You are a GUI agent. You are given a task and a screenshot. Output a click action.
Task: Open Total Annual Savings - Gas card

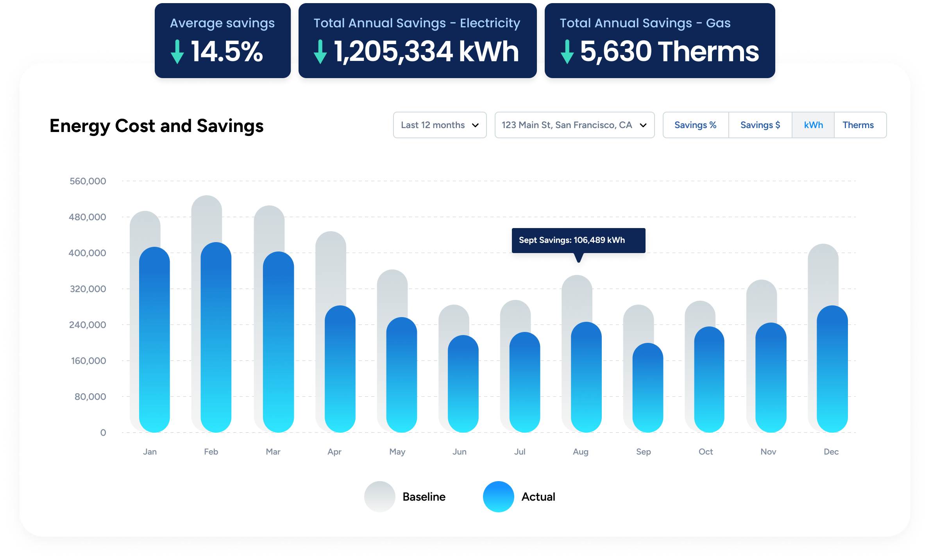pyautogui.click(x=660, y=41)
